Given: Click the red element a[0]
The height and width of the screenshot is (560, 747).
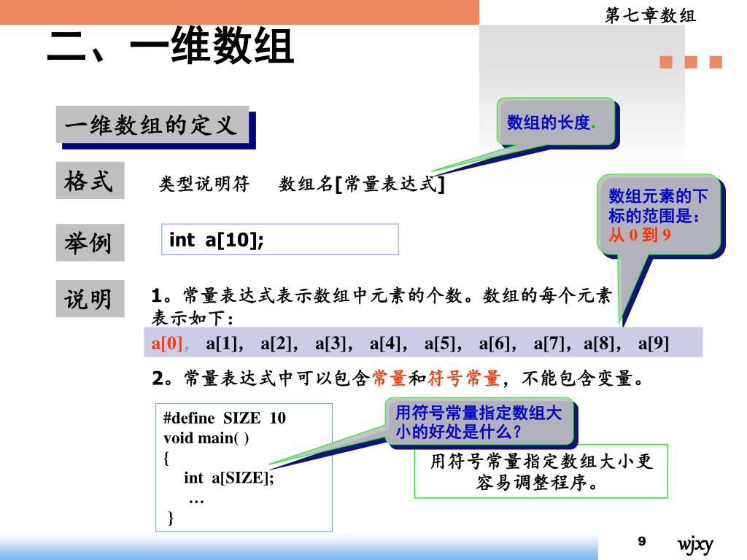Looking at the screenshot, I should click(167, 343).
